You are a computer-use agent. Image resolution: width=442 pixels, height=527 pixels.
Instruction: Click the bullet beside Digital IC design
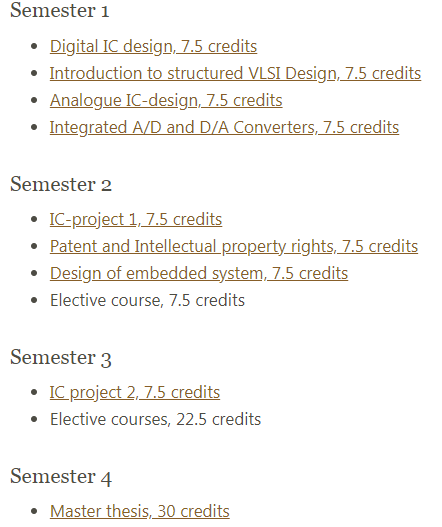tap(34, 47)
